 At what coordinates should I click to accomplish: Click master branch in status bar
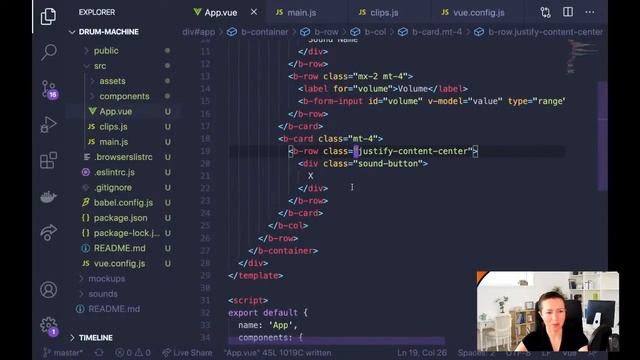[63, 353]
